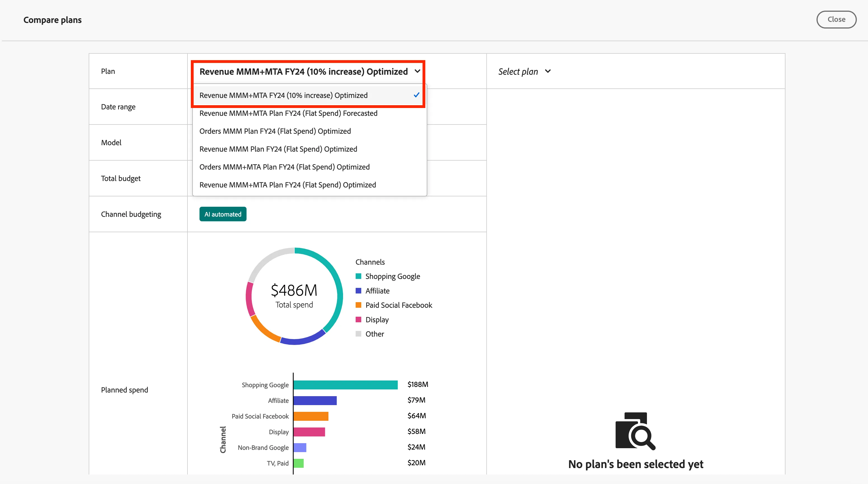This screenshot has width=868, height=484.
Task: Click the $188M value label
Action: click(418, 384)
